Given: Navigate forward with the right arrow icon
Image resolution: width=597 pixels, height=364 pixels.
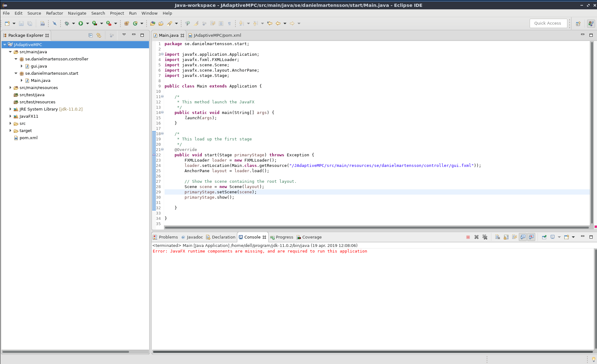Looking at the screenshot, I should (292, 23).
